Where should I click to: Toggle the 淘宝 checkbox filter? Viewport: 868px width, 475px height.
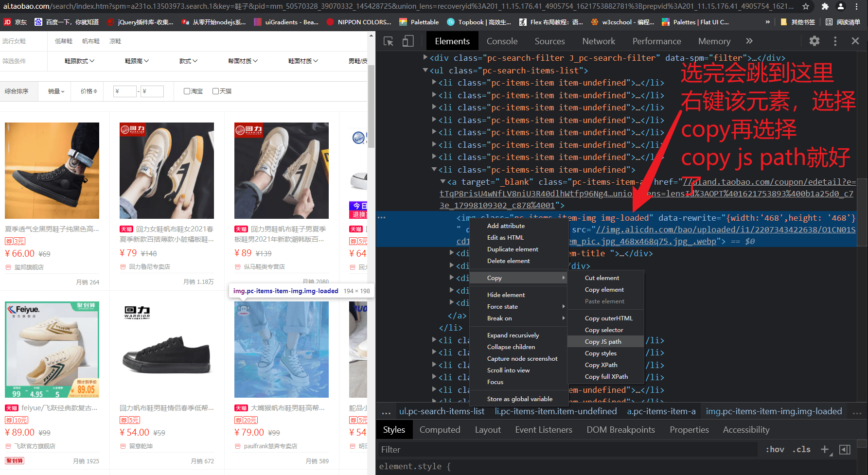(x=187, y=91)
